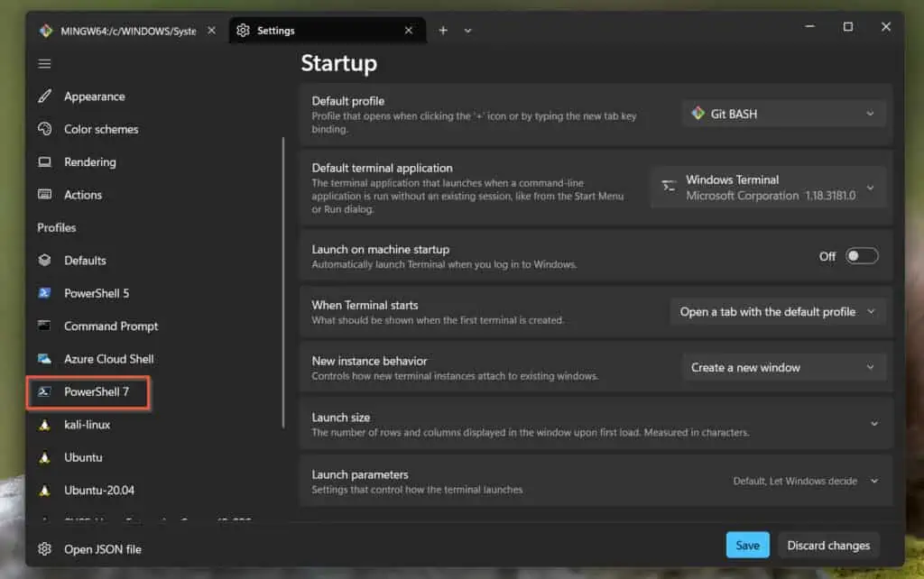The height and width of the screenshot is (579, 924).
Task: Click the Actions keyboard icon
Action: coord(45,195)
